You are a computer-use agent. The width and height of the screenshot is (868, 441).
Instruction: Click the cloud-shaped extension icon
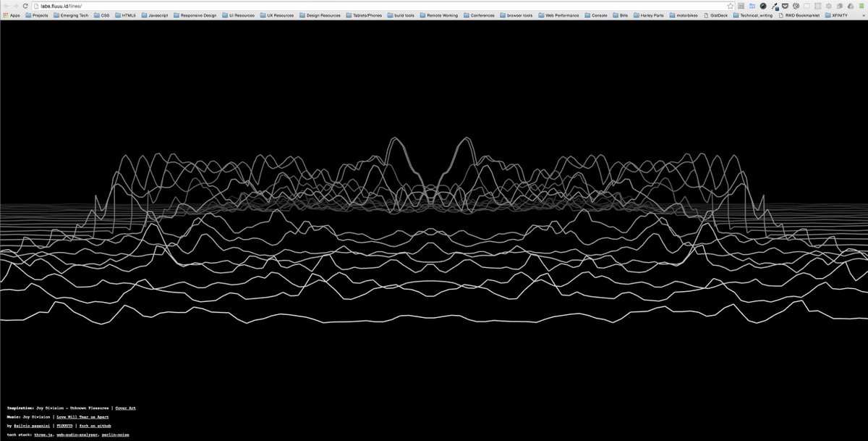pos(851,6)
